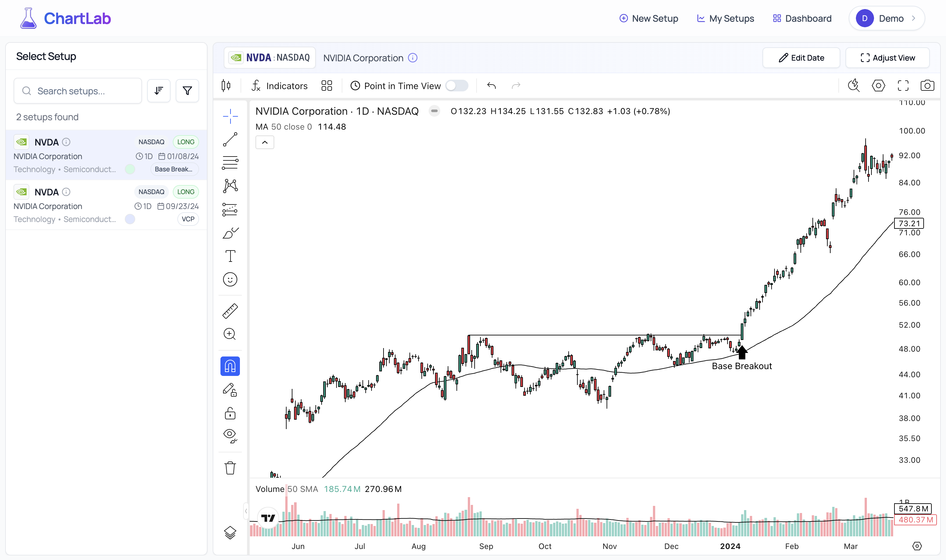Select the trend line drawing tool
Image resolution: width=946 pixels, height=560 pixels.
point(230,139)
